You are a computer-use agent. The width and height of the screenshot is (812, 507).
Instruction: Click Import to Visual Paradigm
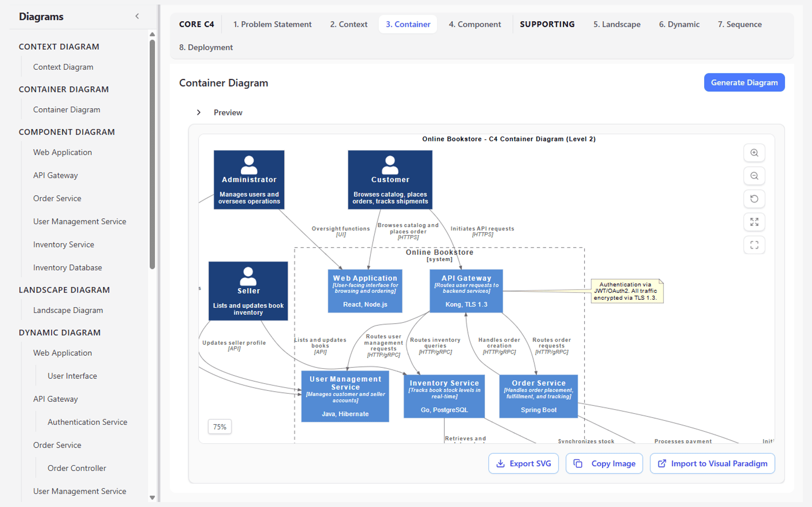click(719, 463)
